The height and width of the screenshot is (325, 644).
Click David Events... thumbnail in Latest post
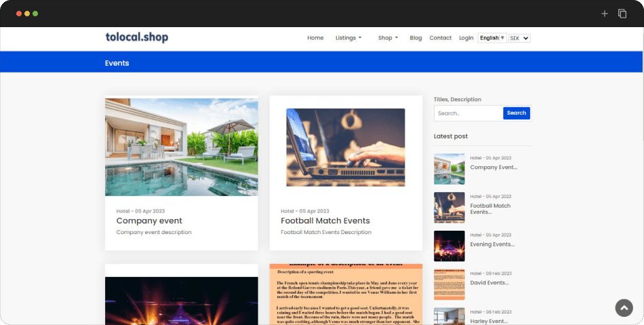449,284
